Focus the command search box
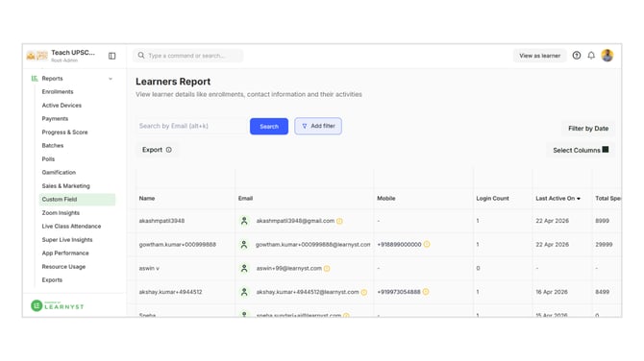Image resolution: width=644 pixels, height=361 pixels. click(x=187, y=56)
